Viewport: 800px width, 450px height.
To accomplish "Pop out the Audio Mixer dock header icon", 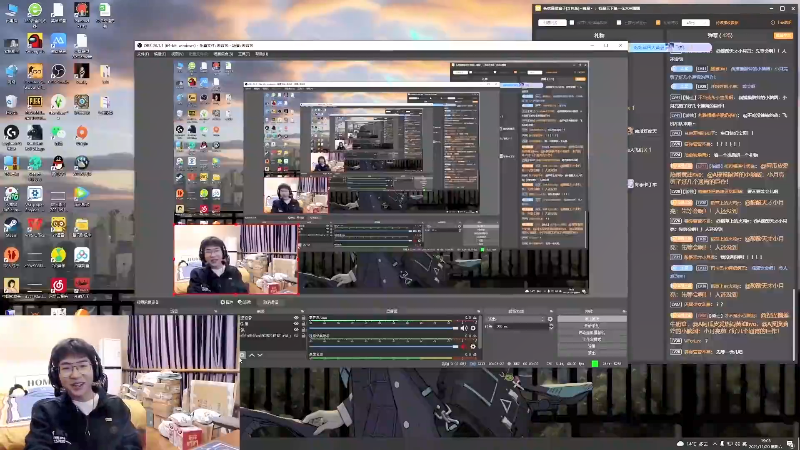I will pyautogui.click(x=479, y=311).
